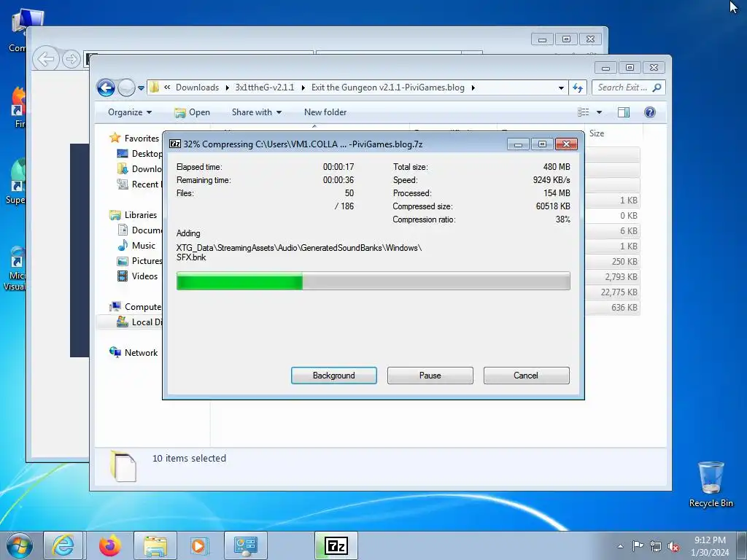Switch to 7-Zip taskbar button
Image resolution: width=747 pixels, height=560 pixels.
click(x=336, y=545)
